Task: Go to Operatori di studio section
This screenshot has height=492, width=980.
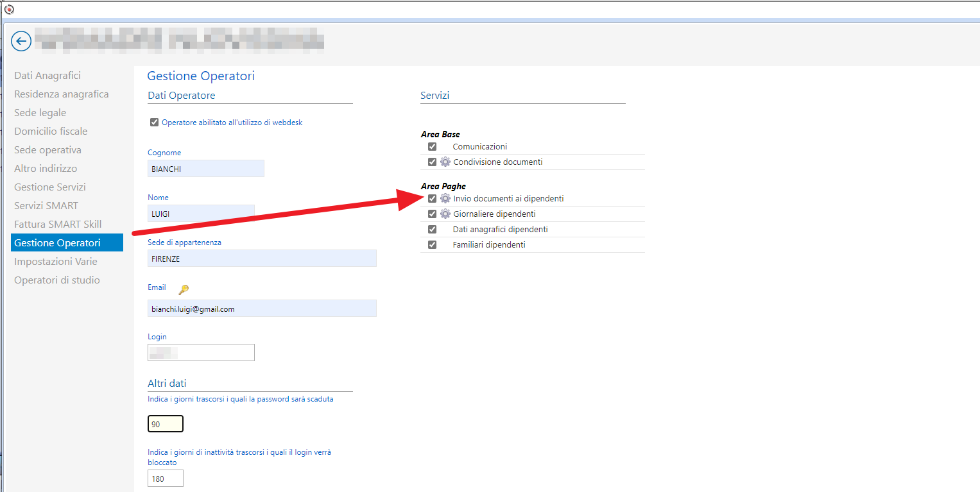Action: coord(57,280)
